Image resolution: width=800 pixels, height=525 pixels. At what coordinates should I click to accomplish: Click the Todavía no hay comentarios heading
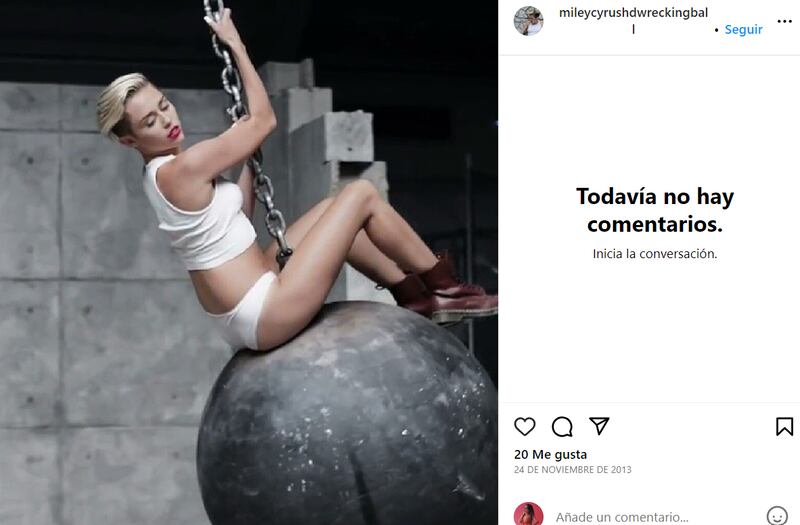pos(655,210)
